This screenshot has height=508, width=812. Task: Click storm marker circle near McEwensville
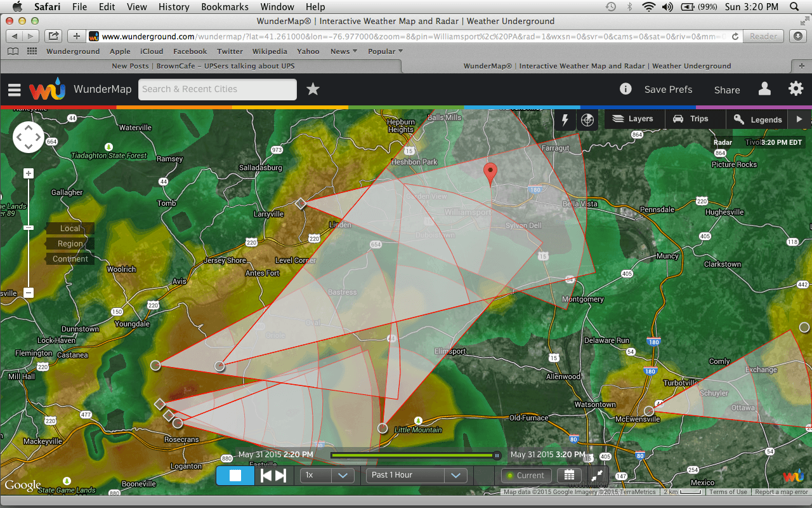[x=649, y=411]
